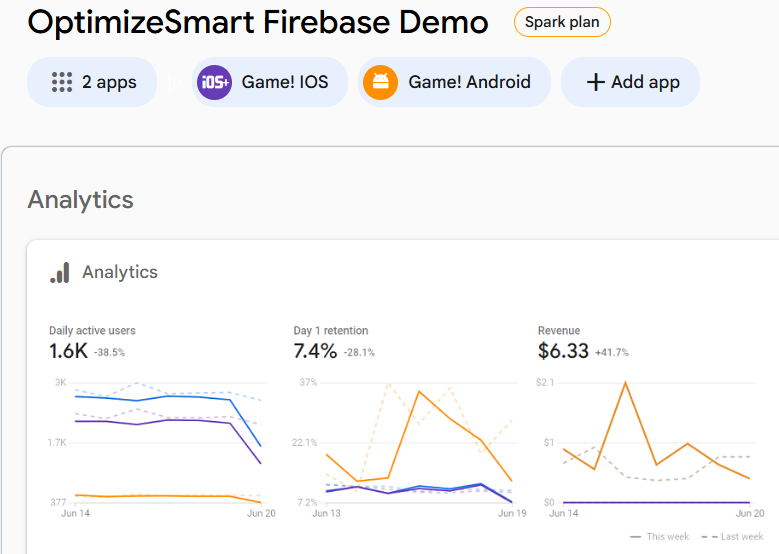Screen dimensions: 779x554
Task: Click the 1.6K daily users value
Action: [69, 351]
